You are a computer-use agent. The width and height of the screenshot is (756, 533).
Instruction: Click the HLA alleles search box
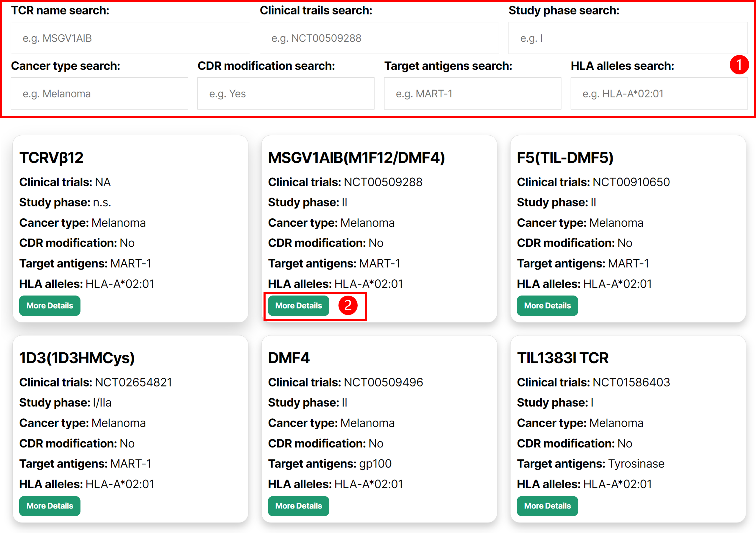tap(659, 94)
